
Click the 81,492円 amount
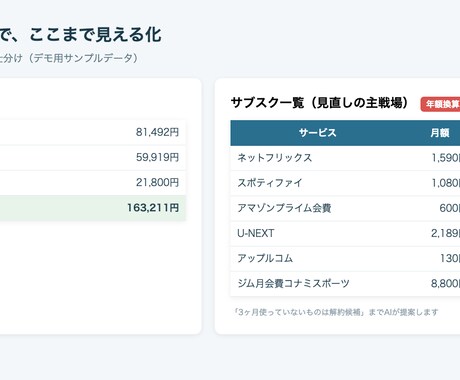click(x=157, y=132)
